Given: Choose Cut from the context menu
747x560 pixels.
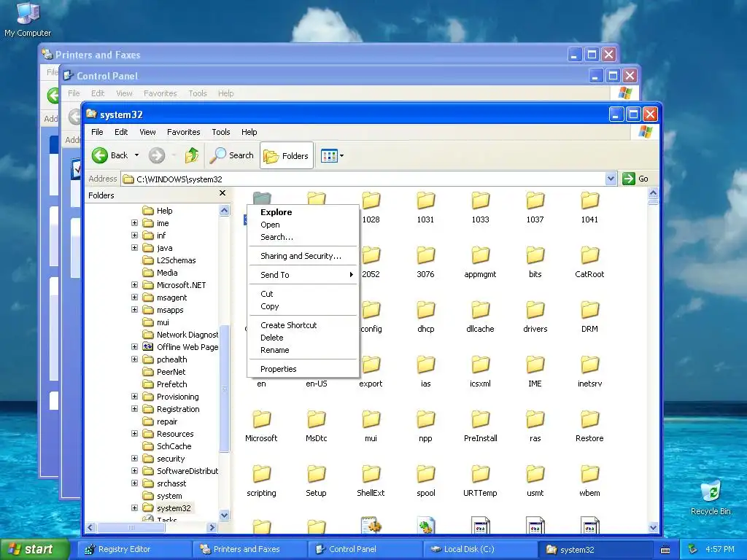Looking at the screenshot, I should (x=303, y=294).
